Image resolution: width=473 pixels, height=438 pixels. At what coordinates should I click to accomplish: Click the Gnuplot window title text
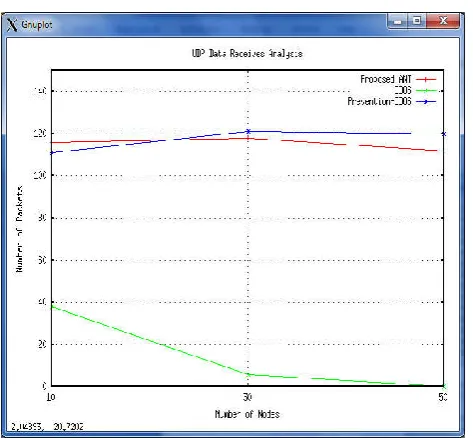37,25
